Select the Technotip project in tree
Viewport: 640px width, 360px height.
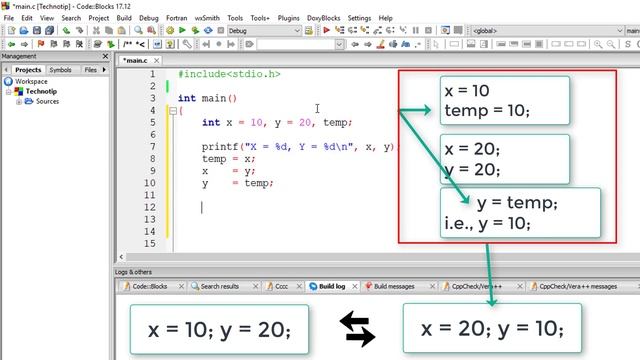click(41, 91)
